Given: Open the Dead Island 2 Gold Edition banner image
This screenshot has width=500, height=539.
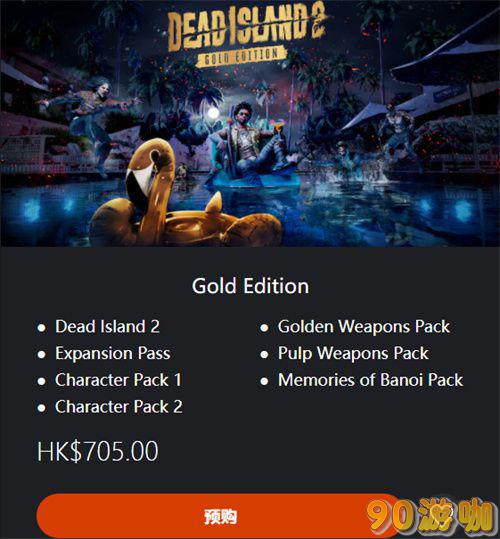Looking at the screenshot, I should [250, 123].
